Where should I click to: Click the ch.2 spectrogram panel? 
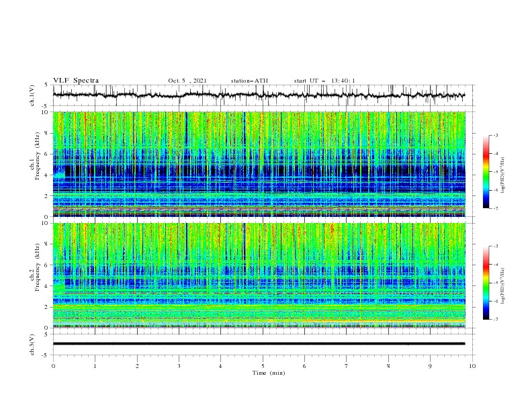tap(259, 275)
